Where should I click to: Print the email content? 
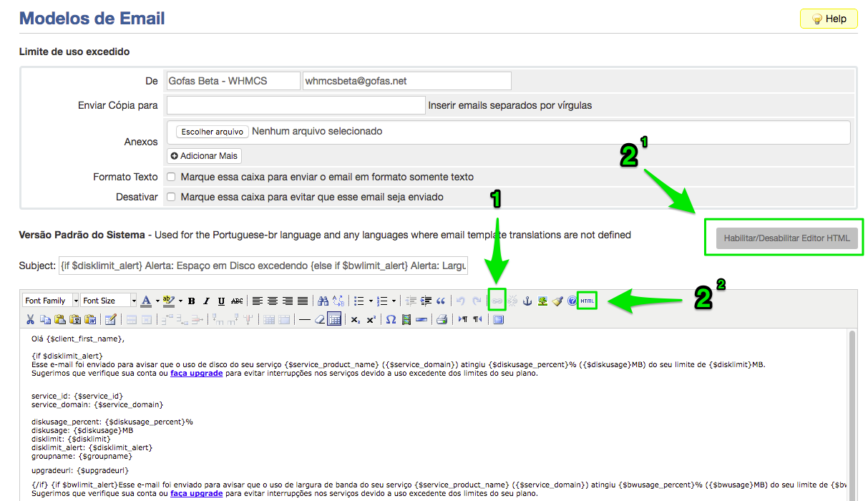tap(442, 320)
